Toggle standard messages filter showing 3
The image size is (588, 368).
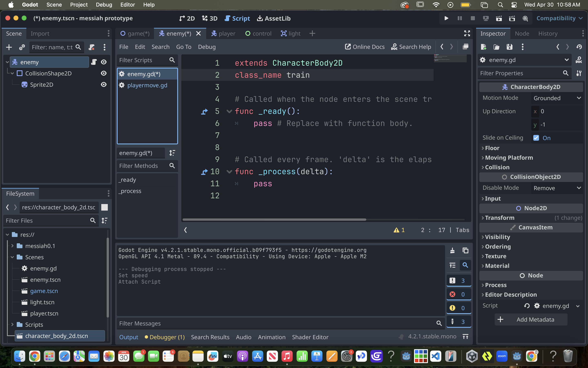point(459,281)
